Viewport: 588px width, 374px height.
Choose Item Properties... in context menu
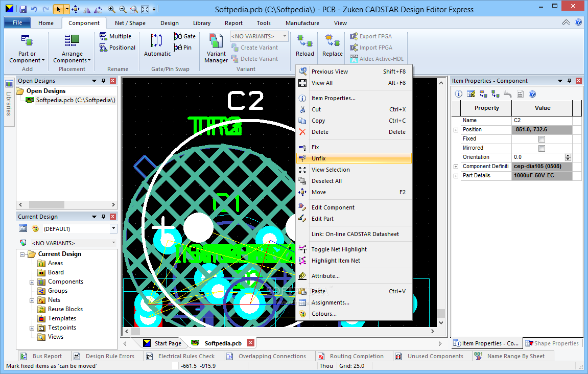tap(354, 98)
